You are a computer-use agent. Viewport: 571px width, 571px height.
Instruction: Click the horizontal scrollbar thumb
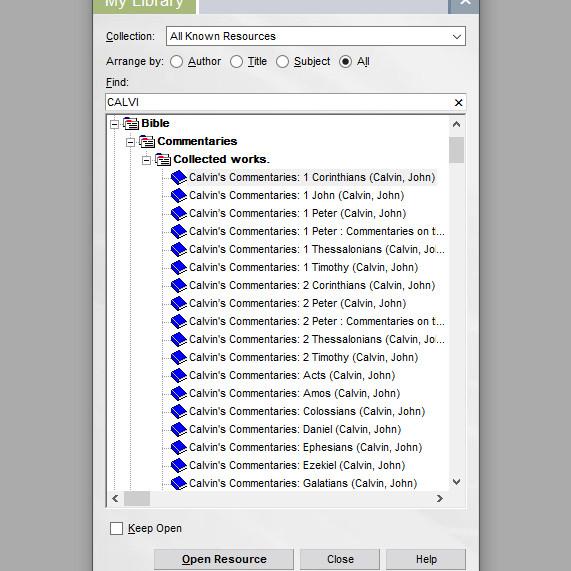pos(137,499)
